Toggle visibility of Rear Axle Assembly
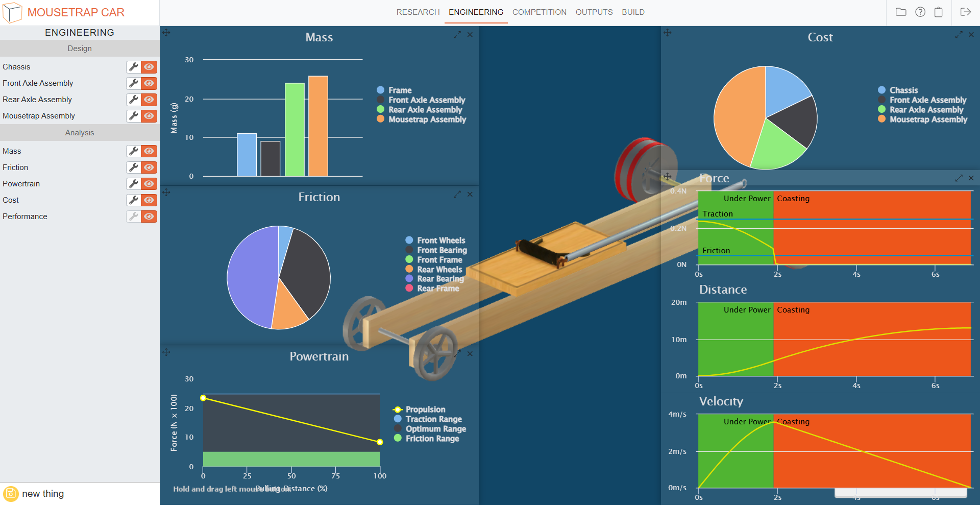The width and height of the screenshot is (980, 505). [x=149, y=100]
